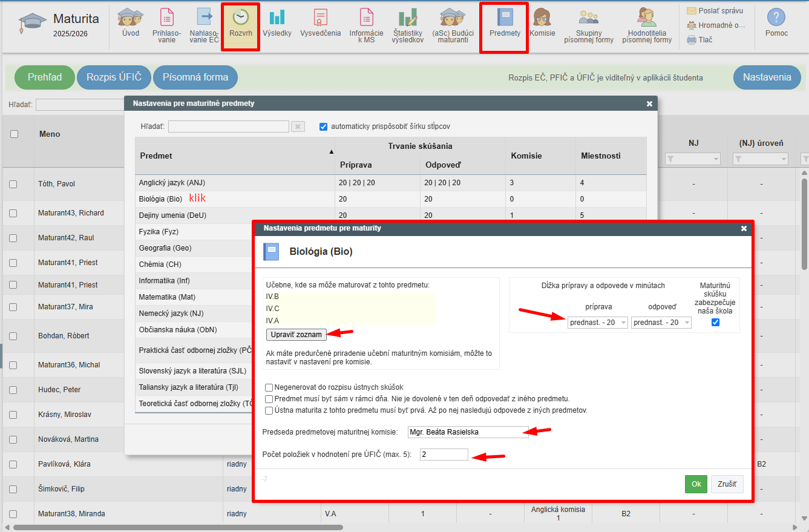Switch to the Prehľad tab
The height and width of the screenshot is (532, 809).
pos(45,77)
